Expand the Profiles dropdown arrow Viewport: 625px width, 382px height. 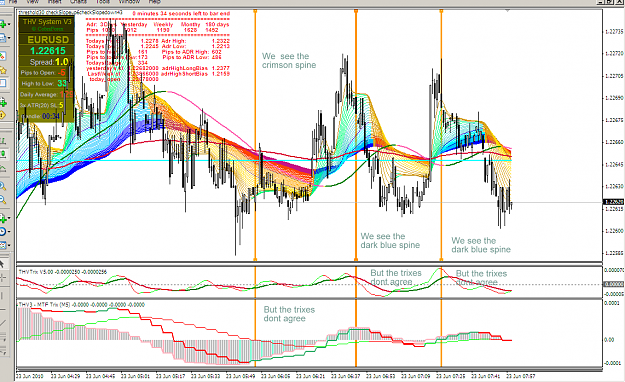[x=9, y=38]
